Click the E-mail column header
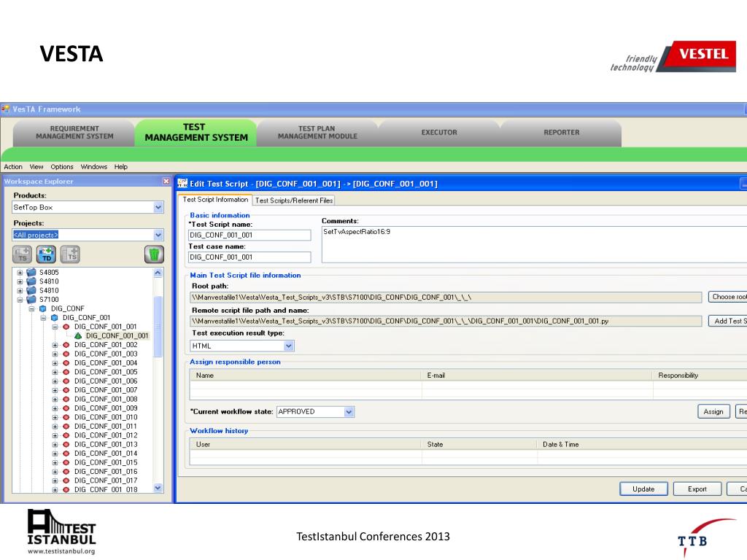 click(x=537, y=376)
